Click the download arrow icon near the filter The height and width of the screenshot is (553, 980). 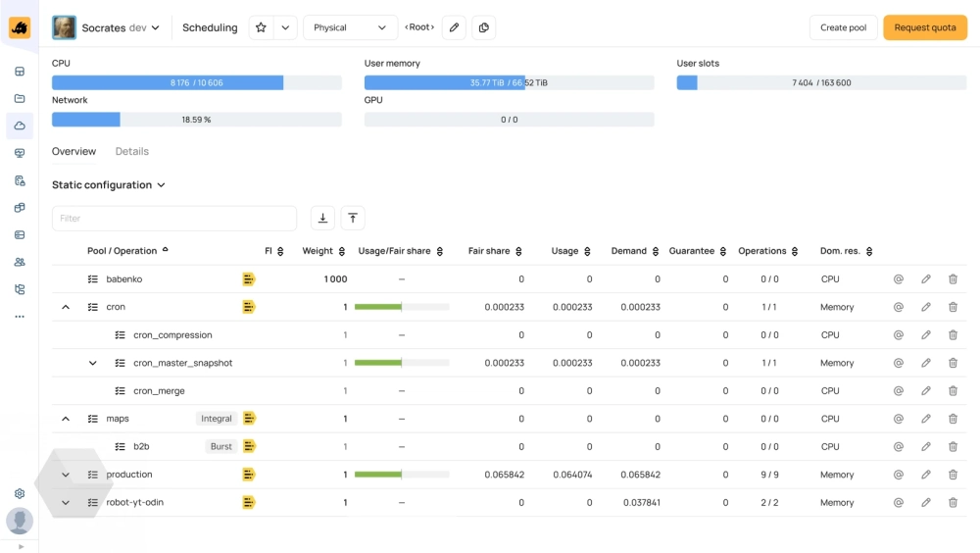point(322,219)
